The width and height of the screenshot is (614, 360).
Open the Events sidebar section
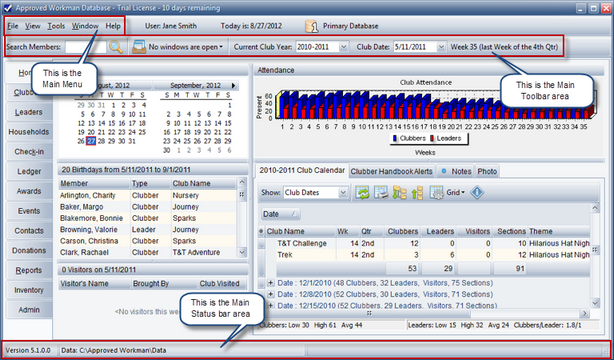point(29,211)
